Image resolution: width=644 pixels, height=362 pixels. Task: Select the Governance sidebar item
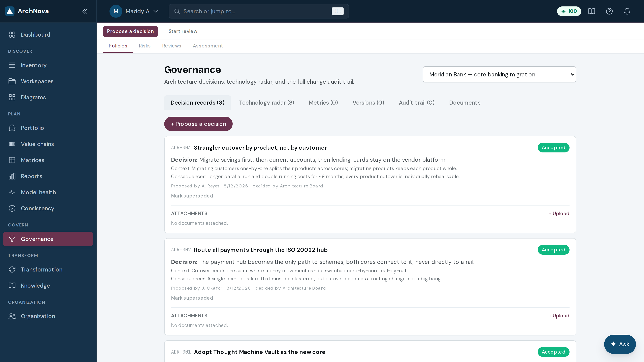[x=48, y=239]
